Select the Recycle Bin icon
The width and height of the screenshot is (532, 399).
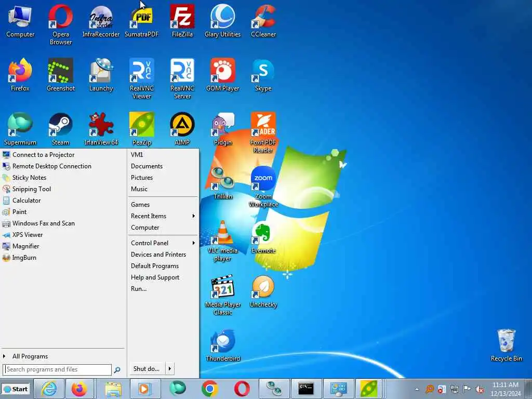506,345
